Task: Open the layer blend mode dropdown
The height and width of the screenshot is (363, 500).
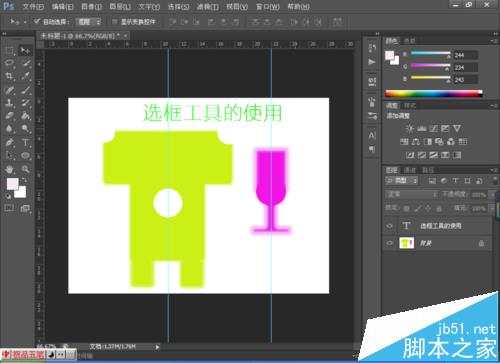Action: tap(412, 194)
